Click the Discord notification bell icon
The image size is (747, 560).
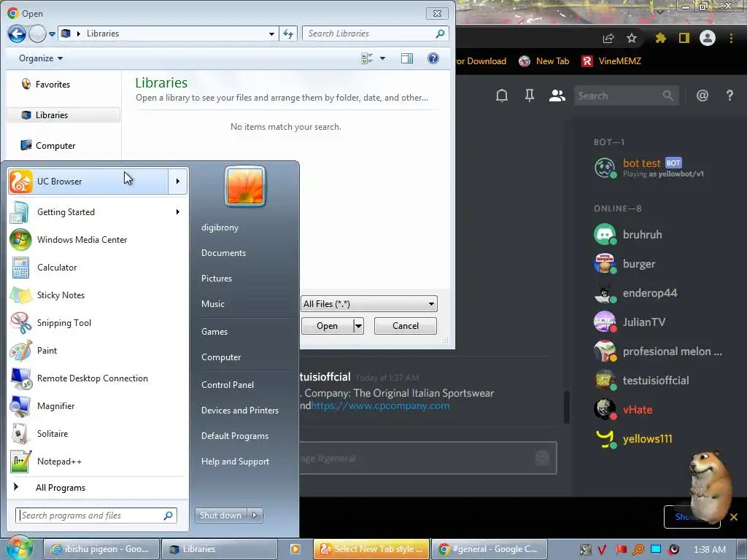tap(502, 96)
